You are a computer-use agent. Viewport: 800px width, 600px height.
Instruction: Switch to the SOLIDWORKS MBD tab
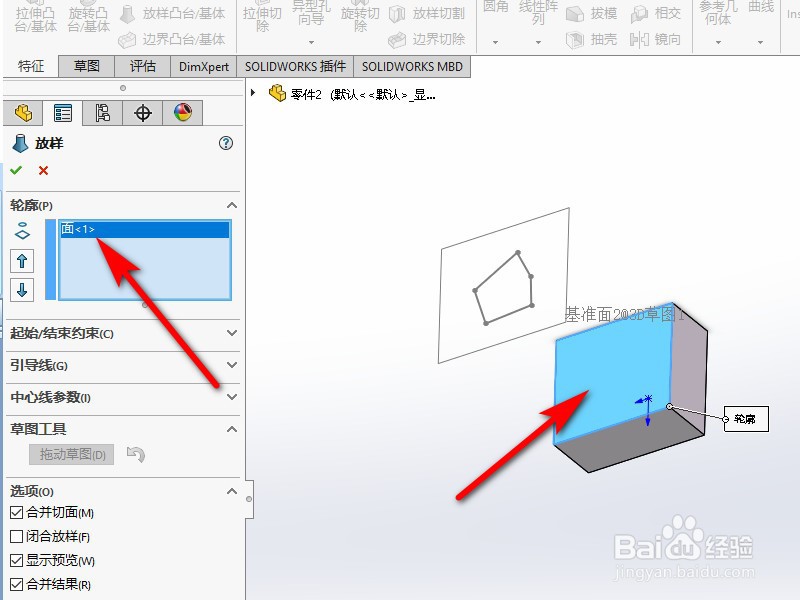[412, 66]
